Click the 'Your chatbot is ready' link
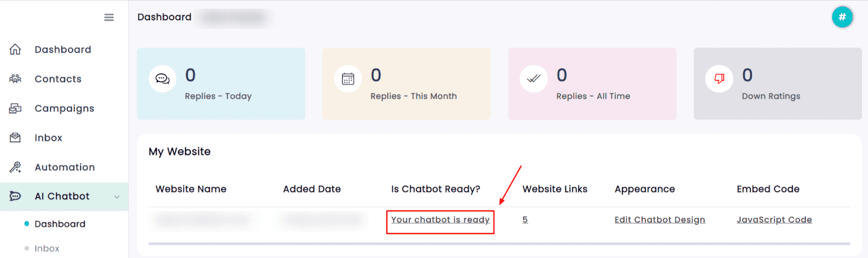This screenshot has height=258, width=868. tap(440, 220)
